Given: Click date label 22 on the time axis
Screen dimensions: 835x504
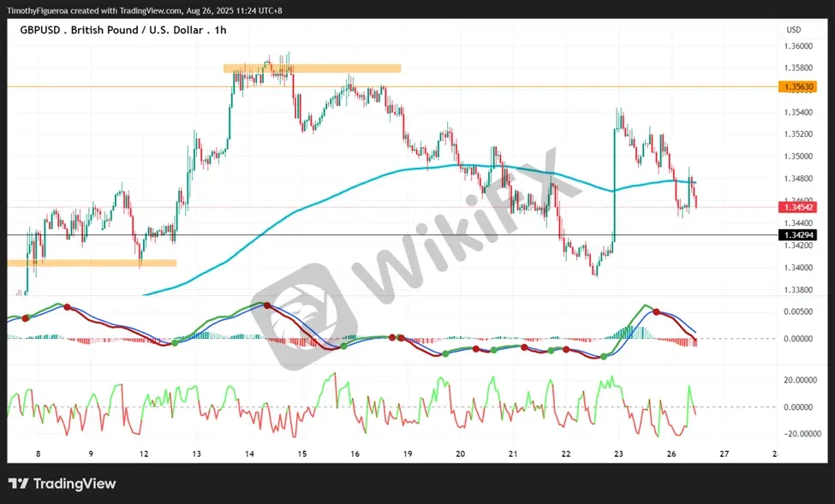Looking at the screenshot, I should pyautogui.click(x=565, y=454).
